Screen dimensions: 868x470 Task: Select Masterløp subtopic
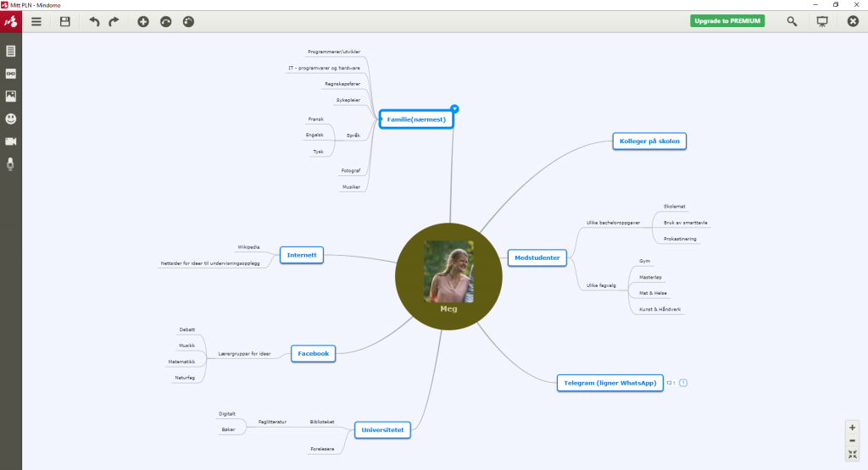coord(650,277)
